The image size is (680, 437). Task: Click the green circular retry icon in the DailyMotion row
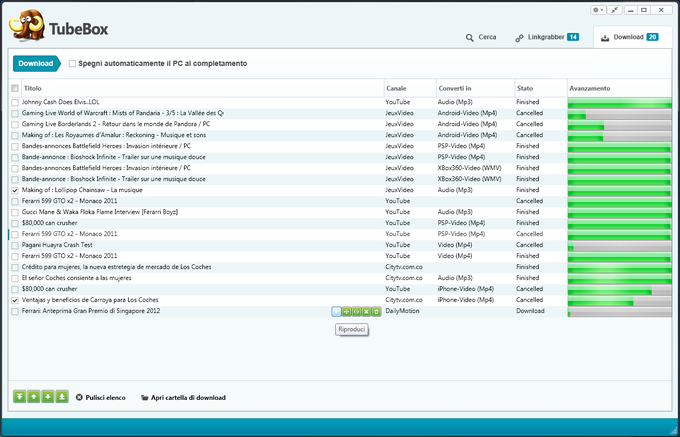tap(356, 311)
